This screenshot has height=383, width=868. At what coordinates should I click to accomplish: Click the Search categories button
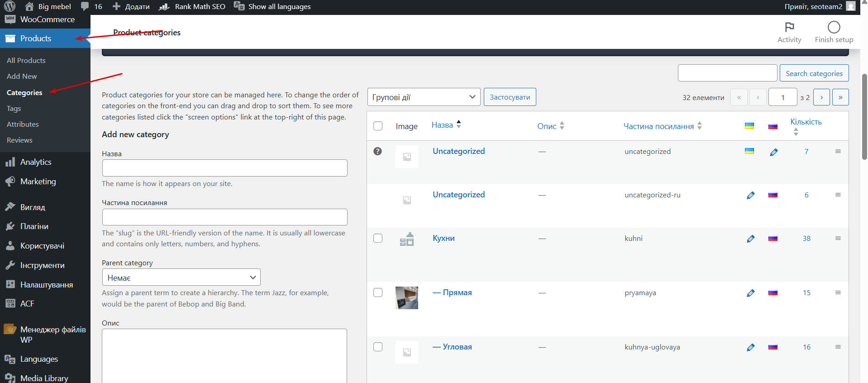tap(814, 73)
